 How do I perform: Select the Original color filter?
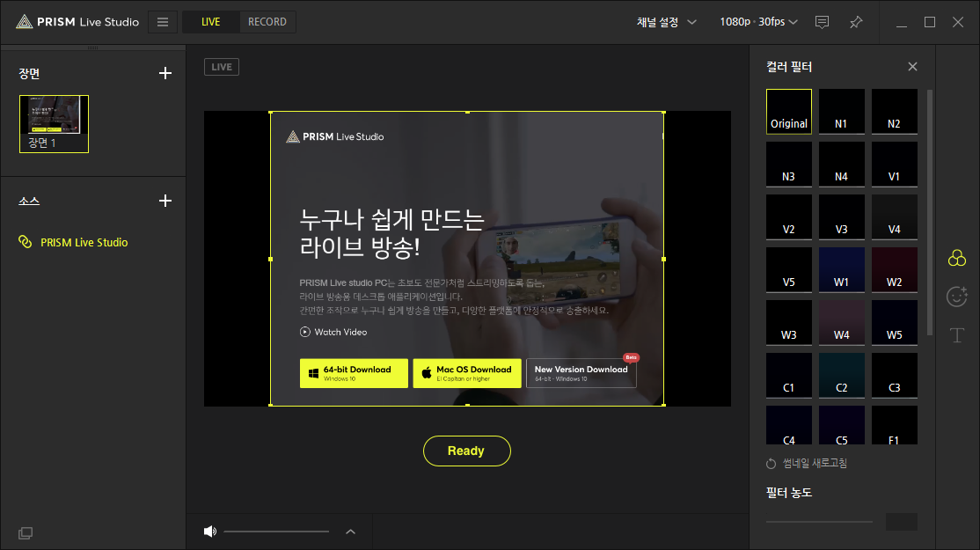[x=789, y=111]
